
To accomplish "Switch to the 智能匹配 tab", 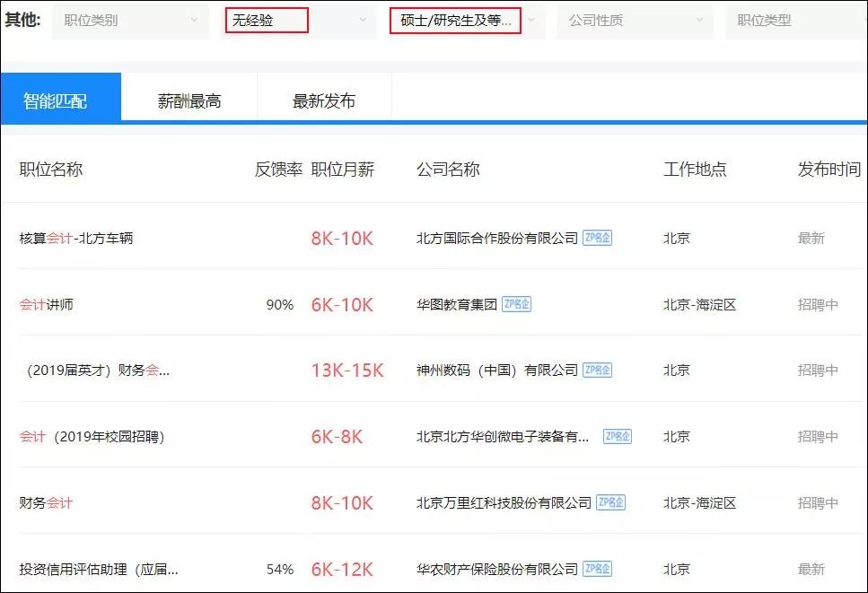I will coord(61,98).
